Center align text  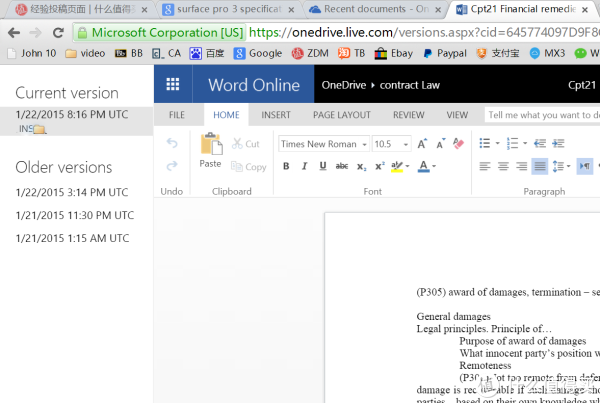point(503,166)
